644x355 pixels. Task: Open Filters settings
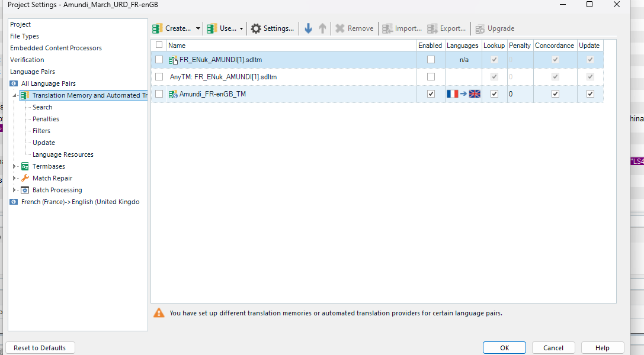point(41,131)
